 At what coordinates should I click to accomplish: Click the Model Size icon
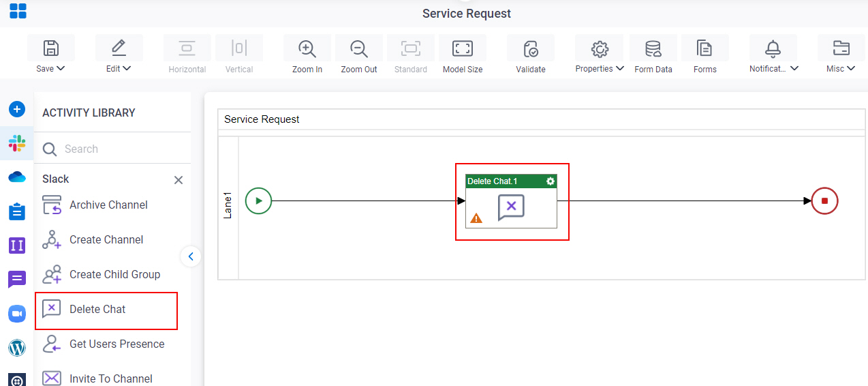[463, 48]
